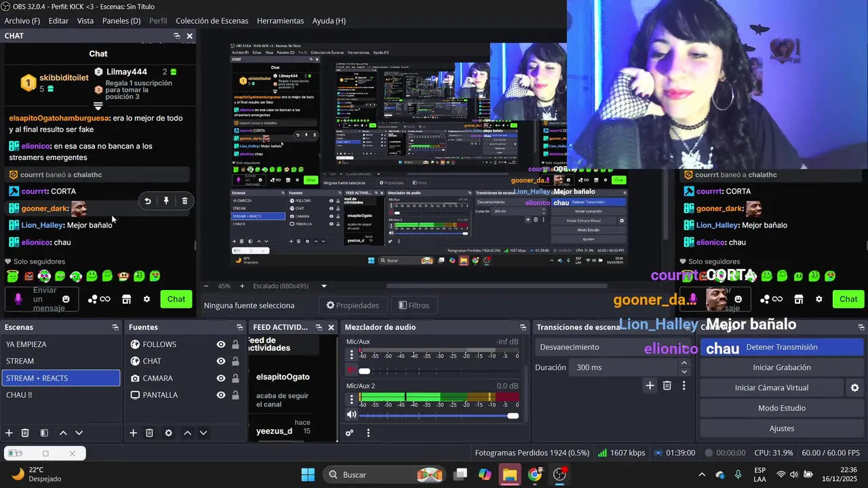Delete the hovered chat message
The width and height of the screenshot is (868, 488).
pyautogui.click(x=184, y=201)
